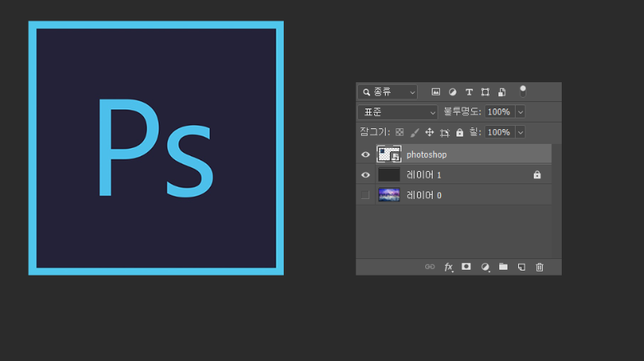
Task: Create a new layer icon
Action: click(x=521, y=267)
